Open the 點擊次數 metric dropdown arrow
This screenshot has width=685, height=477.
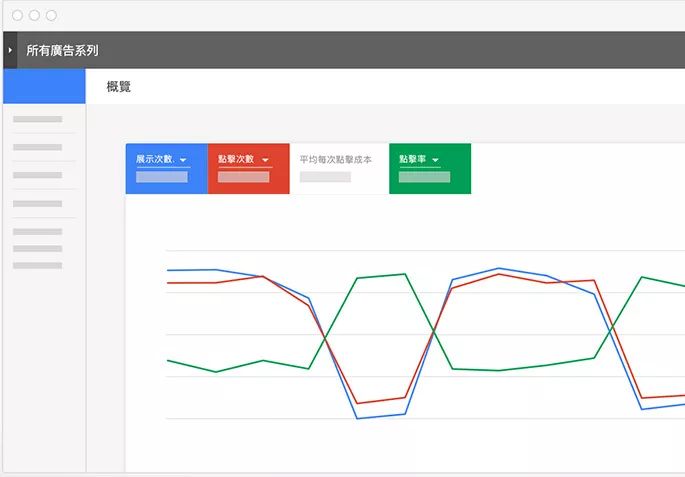pos(265,160)
